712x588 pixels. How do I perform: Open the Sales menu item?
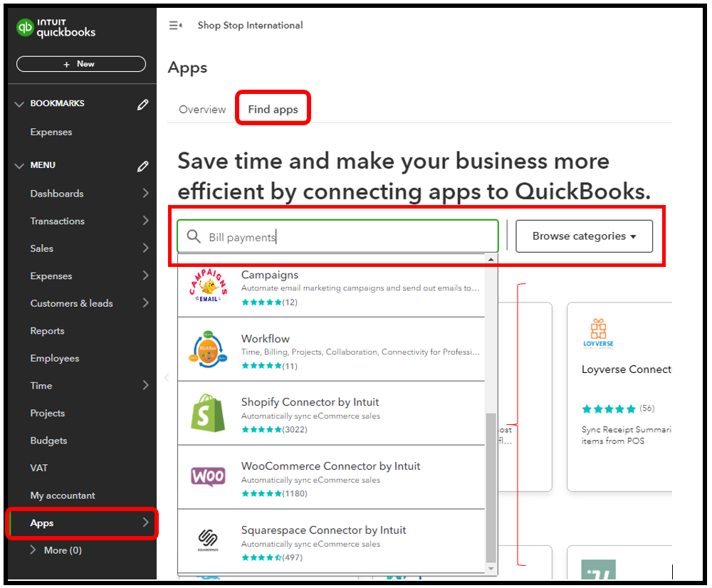point(41,248)
